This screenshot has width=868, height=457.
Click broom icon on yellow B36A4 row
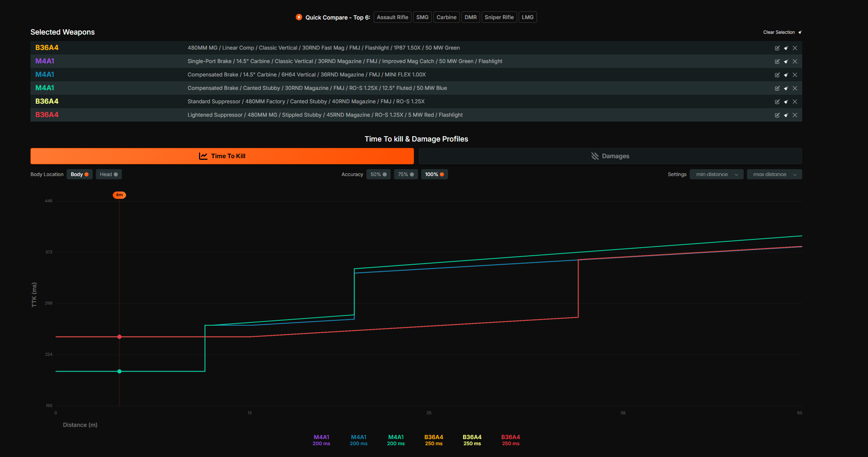coord(786,102)
